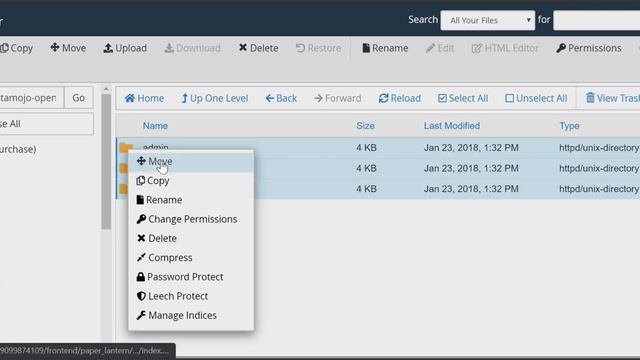The width and height of the screenshot is (640, 360).
Task: Click Delete in the top toolbar
Action: pos(258,48)
